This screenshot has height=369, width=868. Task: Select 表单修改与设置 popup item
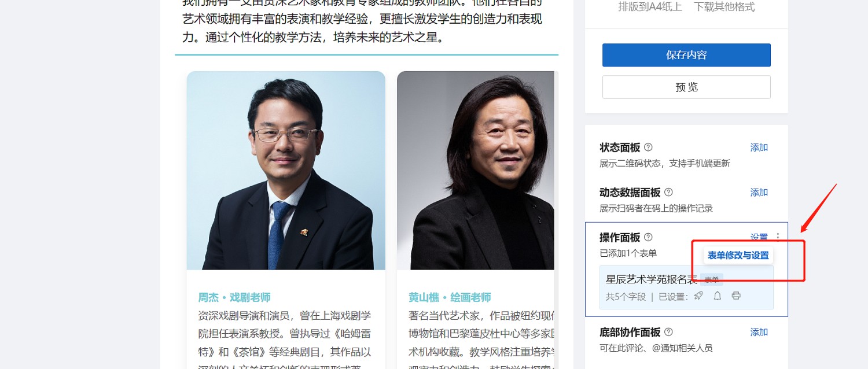pos(738,255)
